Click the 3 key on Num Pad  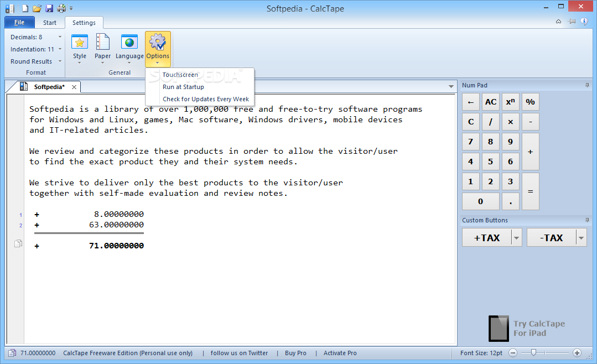coord(511,181)
